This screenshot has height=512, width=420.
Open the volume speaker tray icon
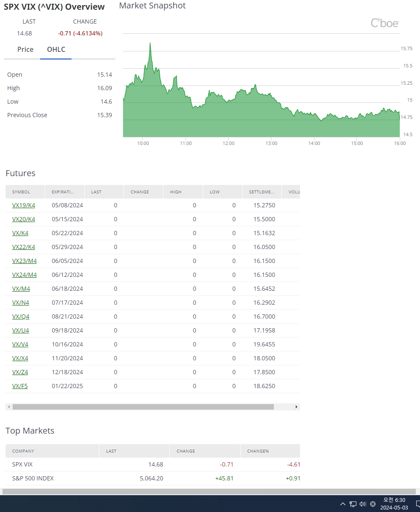coord(363,504)
